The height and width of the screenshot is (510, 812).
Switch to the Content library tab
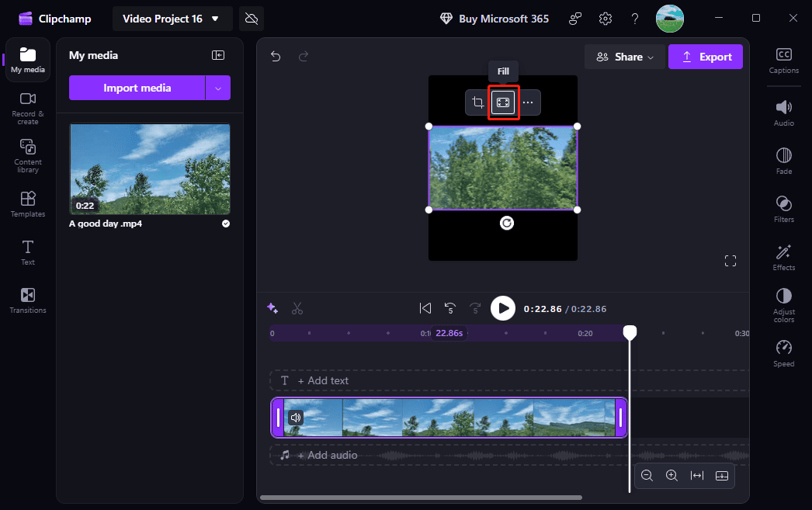tap(27, 155)
